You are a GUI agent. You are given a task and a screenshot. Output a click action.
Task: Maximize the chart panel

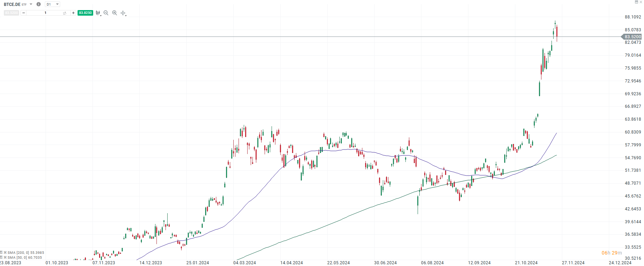[x=636, y=2]
